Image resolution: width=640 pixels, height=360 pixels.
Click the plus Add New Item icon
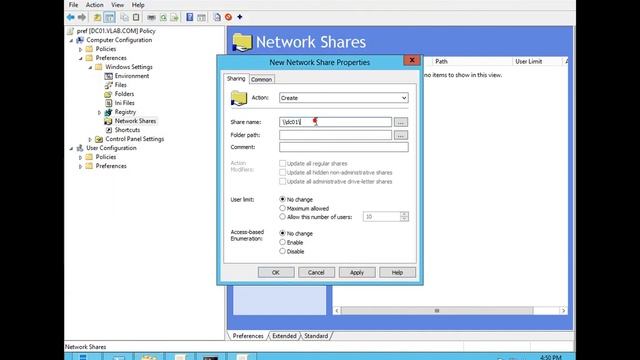pyautogui.click(x=240, y=17)
